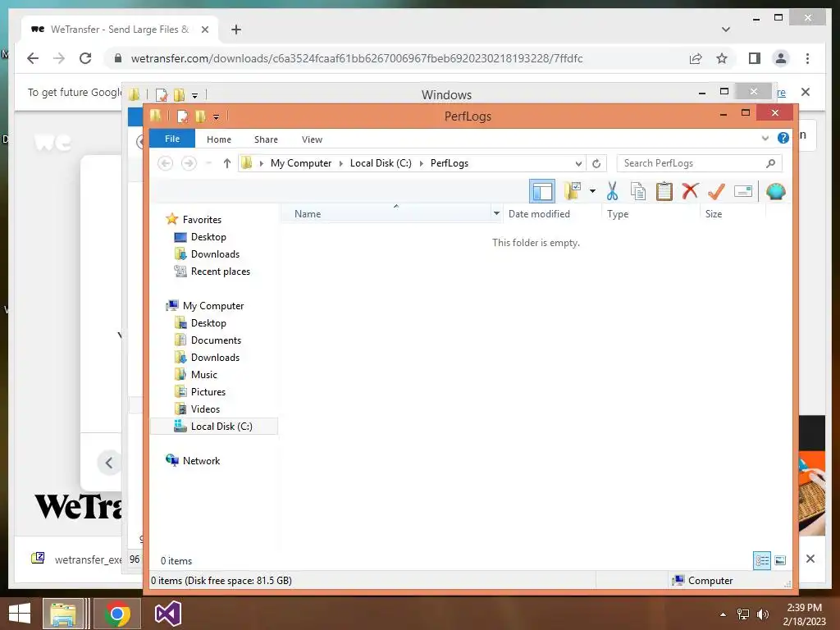Open Music folder in sidebar
Screen dimensions: 840x630
(x=196, y=374)
